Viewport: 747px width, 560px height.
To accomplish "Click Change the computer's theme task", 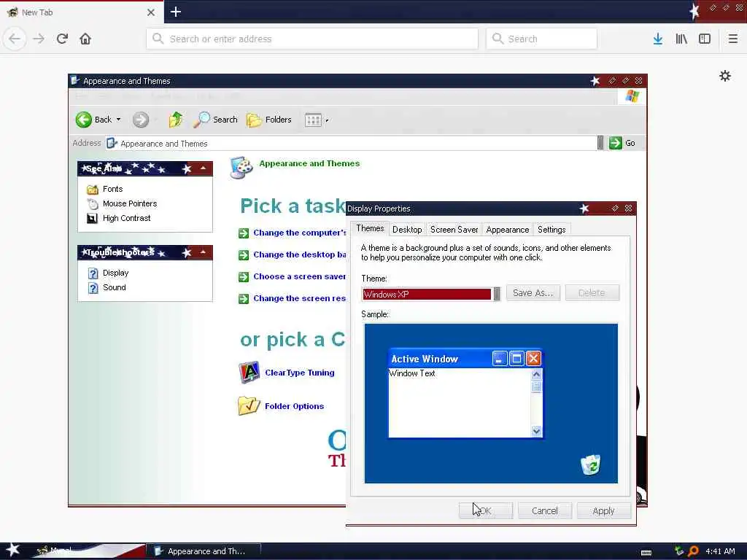I will (x=299, y=233).
